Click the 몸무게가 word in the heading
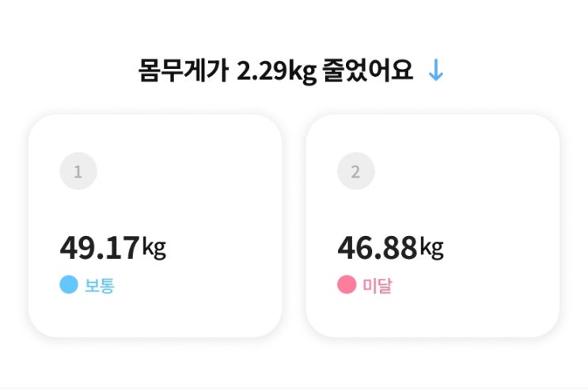This screenshot has height=389, width=588. [x=183, y=71]
